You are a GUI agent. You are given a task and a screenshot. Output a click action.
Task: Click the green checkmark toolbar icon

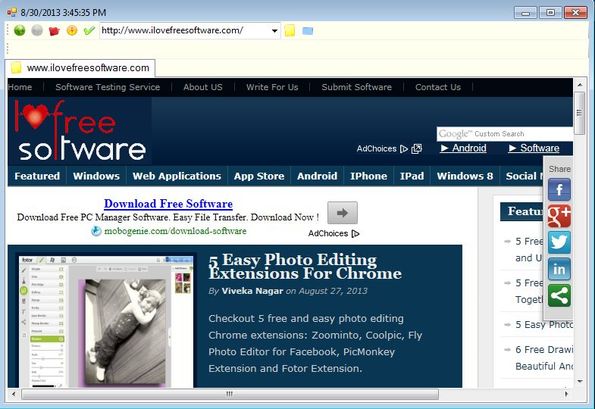click(x=89, y=30)
